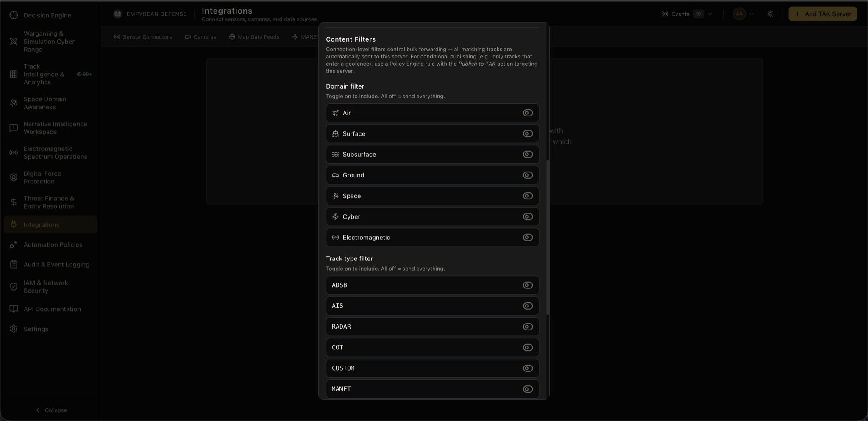Click the Ground domain vehicle icon
This screenshot has height=421, width=868.
[x=335, y=175]
